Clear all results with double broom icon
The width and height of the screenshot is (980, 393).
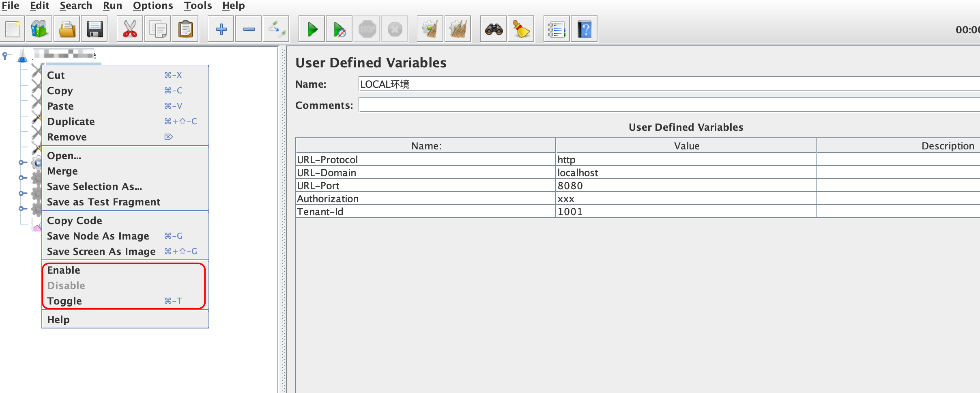tap(458, 29)
